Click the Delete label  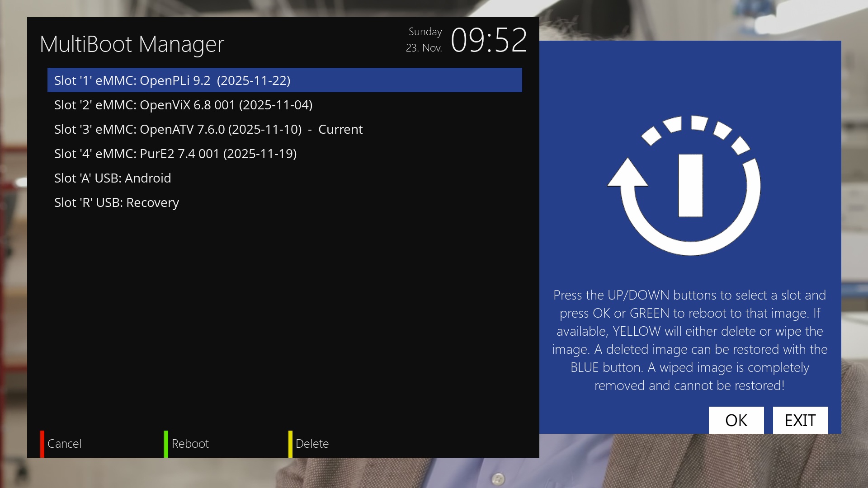(312, 444)
